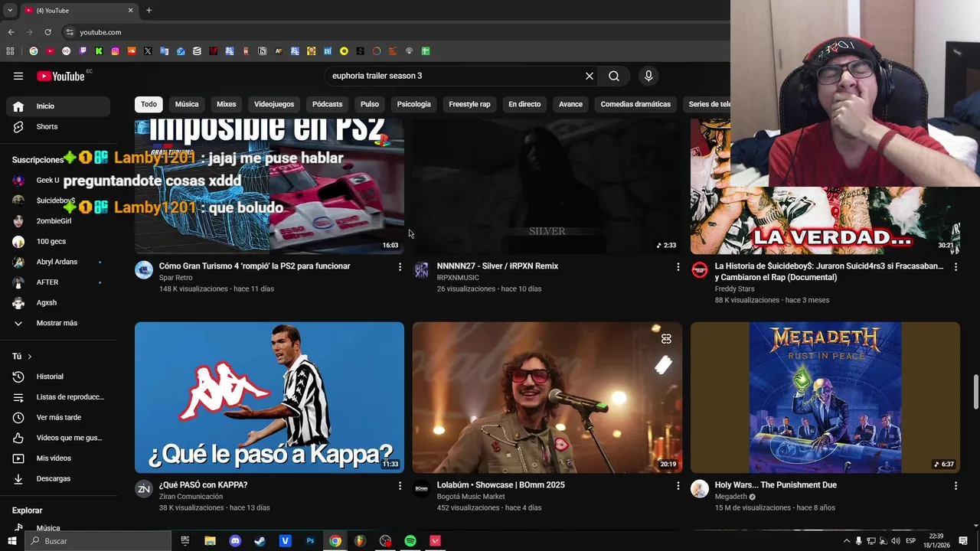Screen dimensions: 980x551
Task: Select the Freestyle rap filter chip
Action: coord(469,104)
